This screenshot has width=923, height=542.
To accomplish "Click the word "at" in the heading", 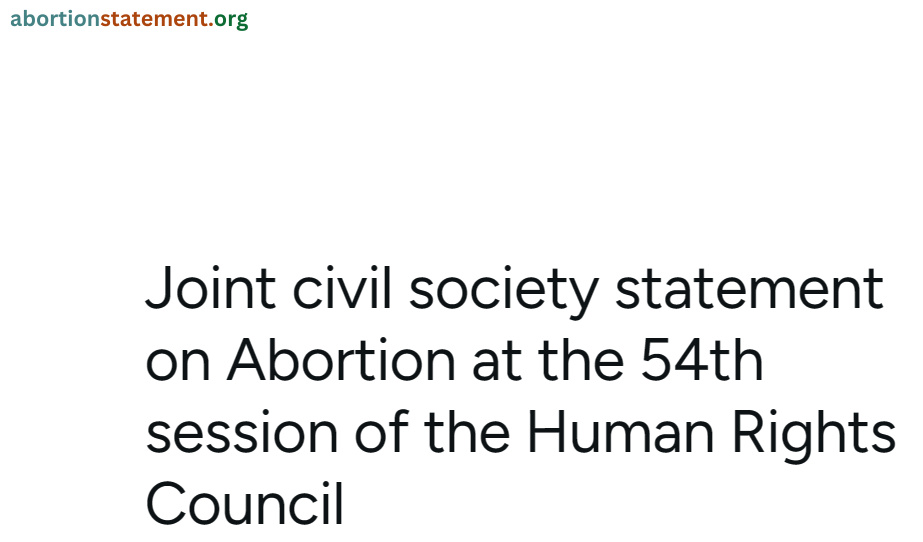I will click(497, 361).
